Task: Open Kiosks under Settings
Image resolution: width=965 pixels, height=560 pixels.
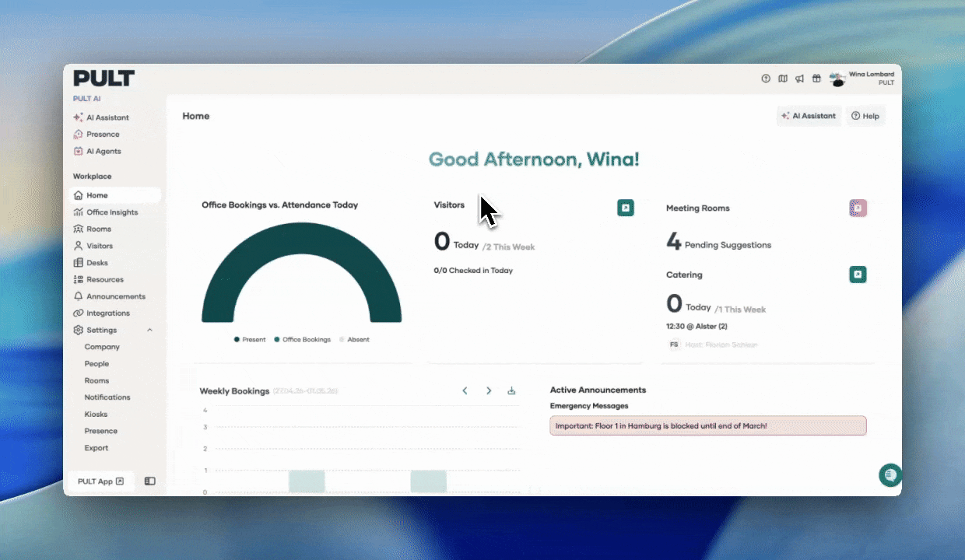Action: pos(96,415)
